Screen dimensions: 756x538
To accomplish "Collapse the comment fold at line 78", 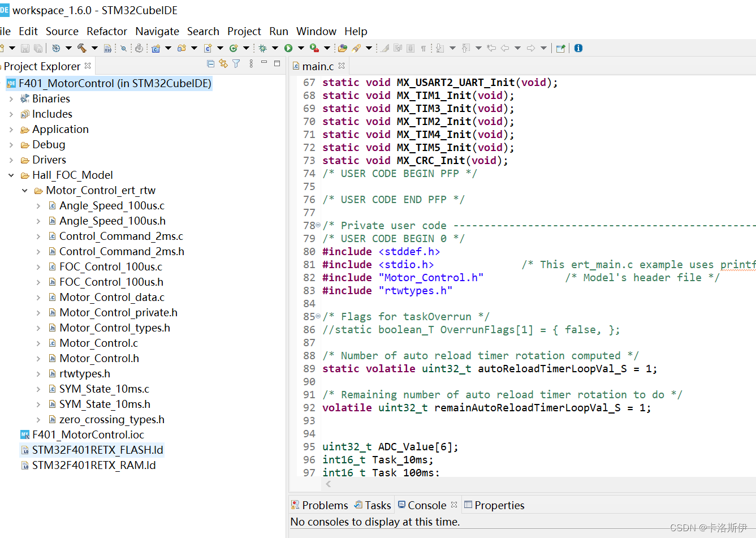I will 318,225.
